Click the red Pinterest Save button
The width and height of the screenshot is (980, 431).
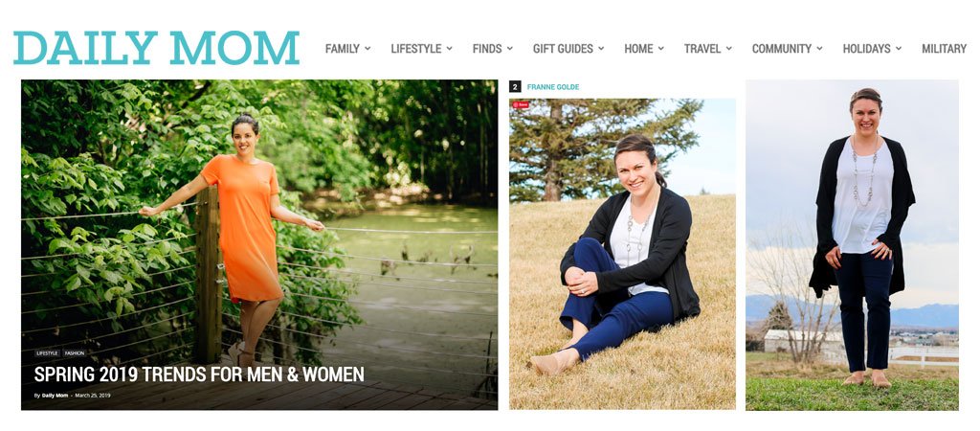(x=521, y=105)
